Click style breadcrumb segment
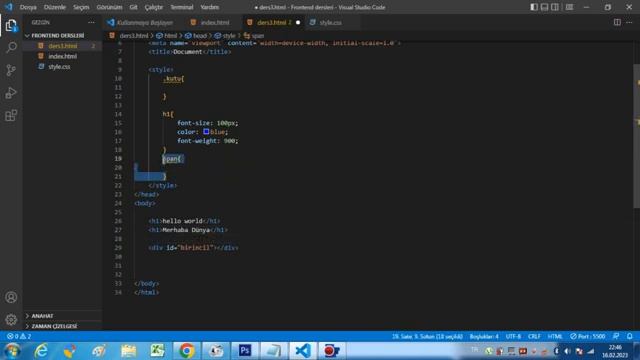Screen dimensions: 640x360 coord(225,36)
